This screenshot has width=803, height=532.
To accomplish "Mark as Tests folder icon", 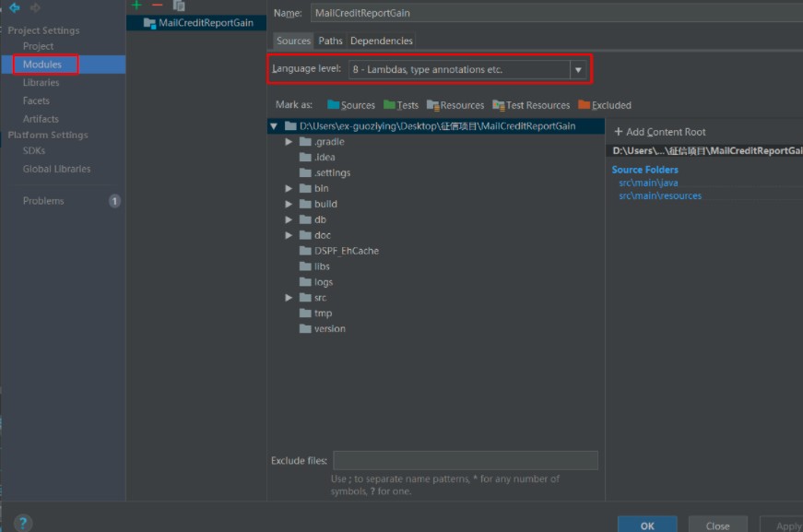I will [390, 105].
